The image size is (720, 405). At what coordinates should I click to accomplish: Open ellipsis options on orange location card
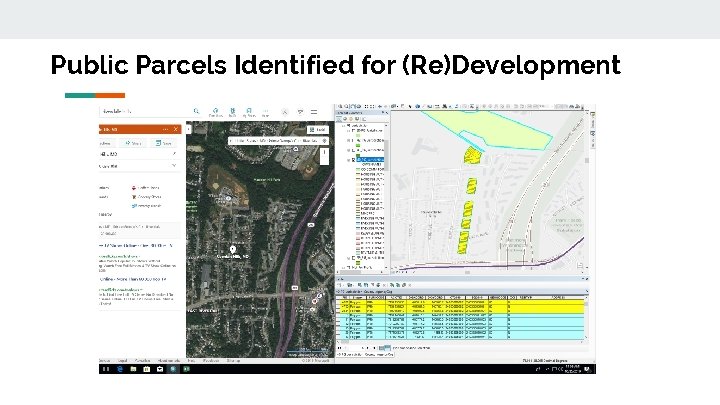(x=165, y=129)
